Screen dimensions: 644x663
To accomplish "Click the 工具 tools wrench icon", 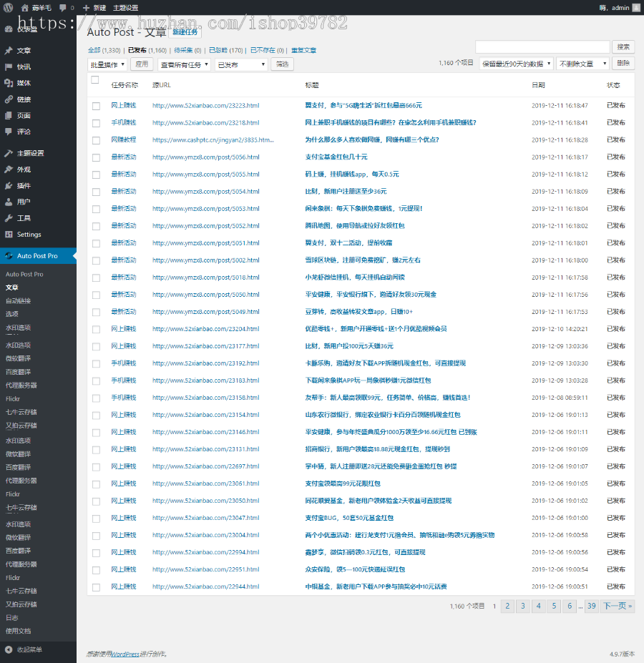I will (9, 218).
